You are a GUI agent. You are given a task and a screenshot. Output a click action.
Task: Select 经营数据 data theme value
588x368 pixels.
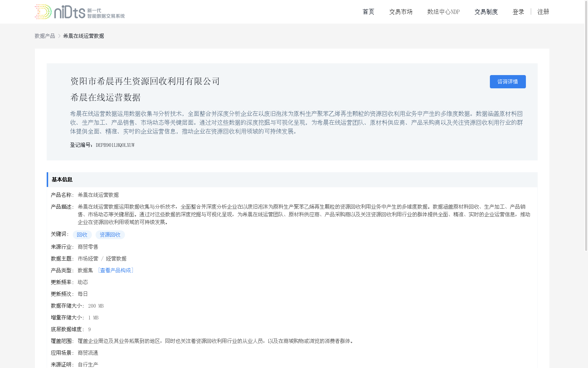116,258
